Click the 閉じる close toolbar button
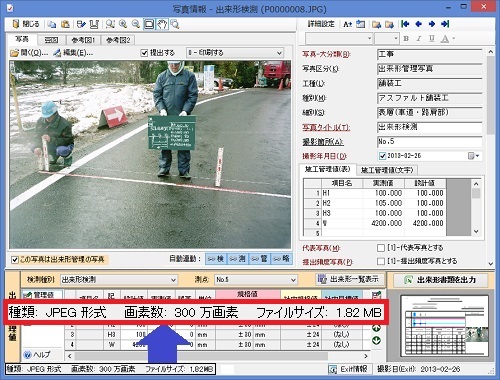The image size is (500, 380). 26,24
